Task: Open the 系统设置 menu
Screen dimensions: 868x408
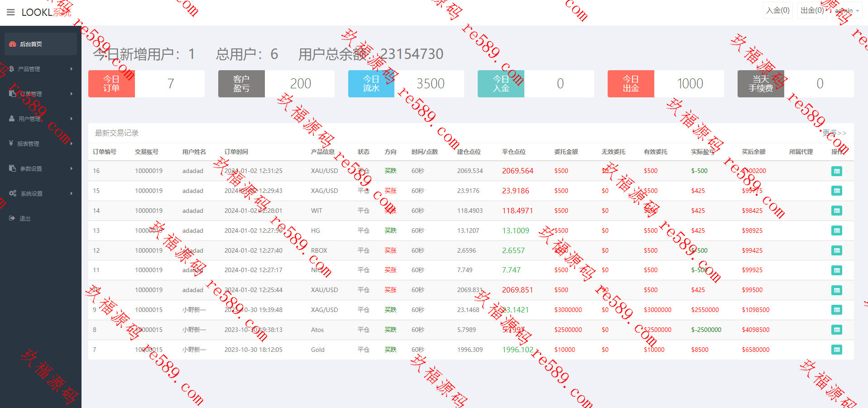Action: click(41, 193)
